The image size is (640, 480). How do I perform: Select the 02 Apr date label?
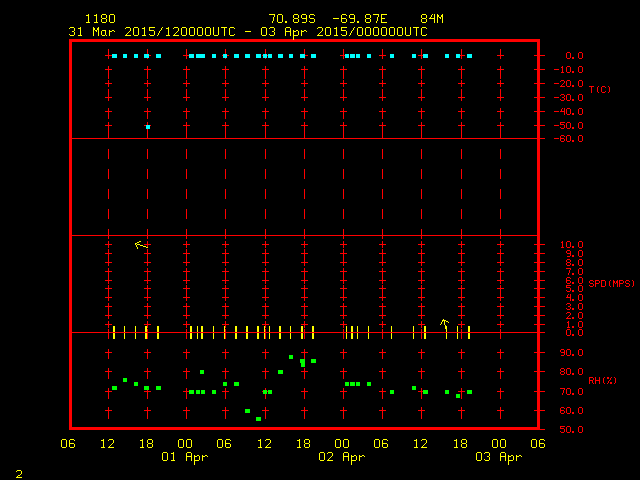coord(341,457)
